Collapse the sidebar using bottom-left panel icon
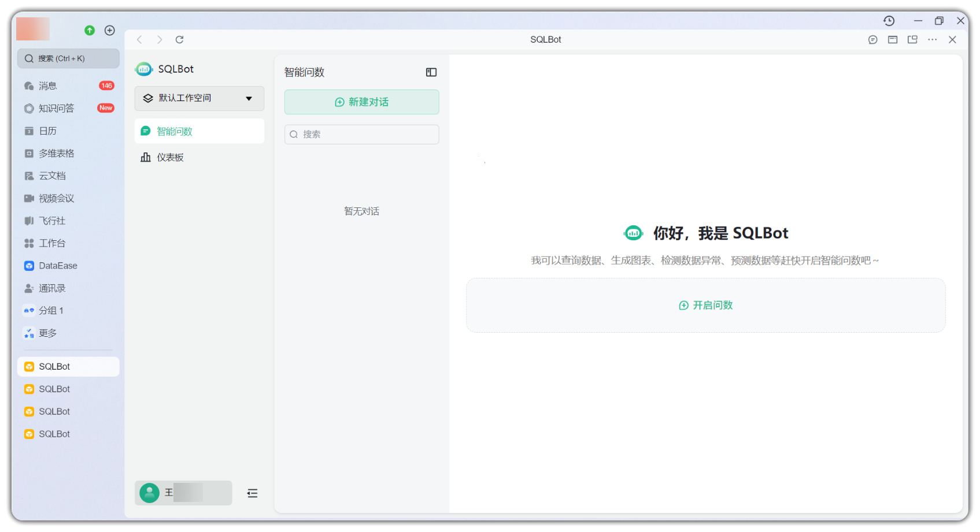The height and width of the screenshot is (532, 980). pyautogui.click(x=252, y=493)
